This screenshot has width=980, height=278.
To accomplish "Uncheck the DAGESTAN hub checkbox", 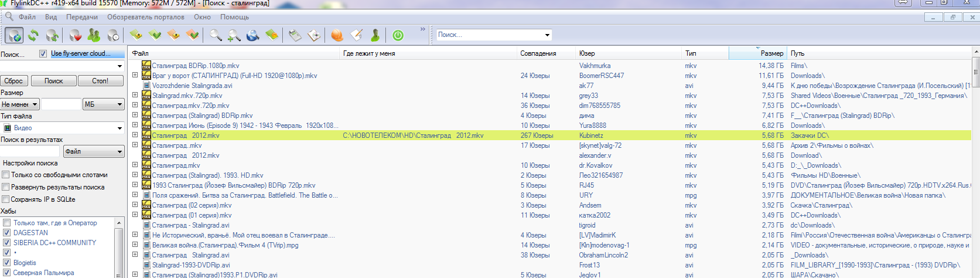I will [7, 233].
